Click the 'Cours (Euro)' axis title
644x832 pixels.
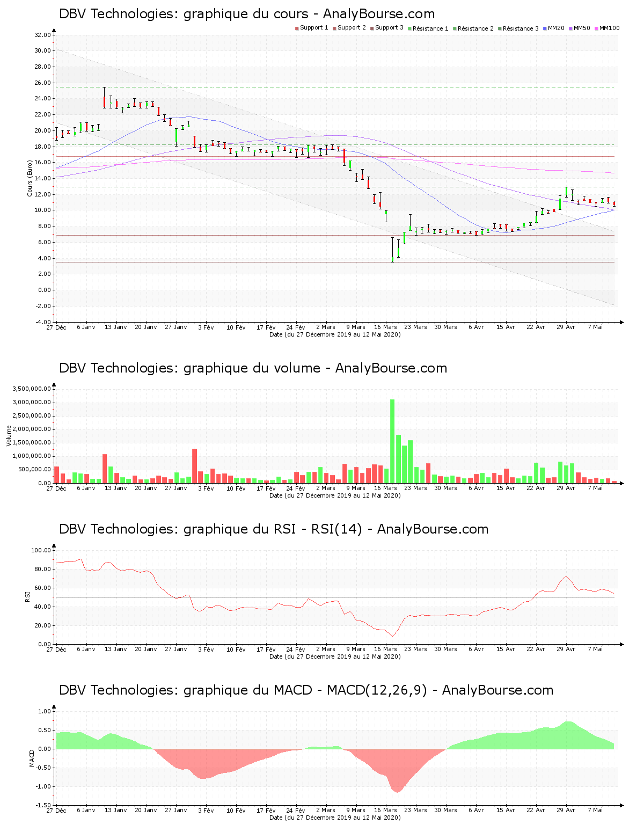click(30, 178)
